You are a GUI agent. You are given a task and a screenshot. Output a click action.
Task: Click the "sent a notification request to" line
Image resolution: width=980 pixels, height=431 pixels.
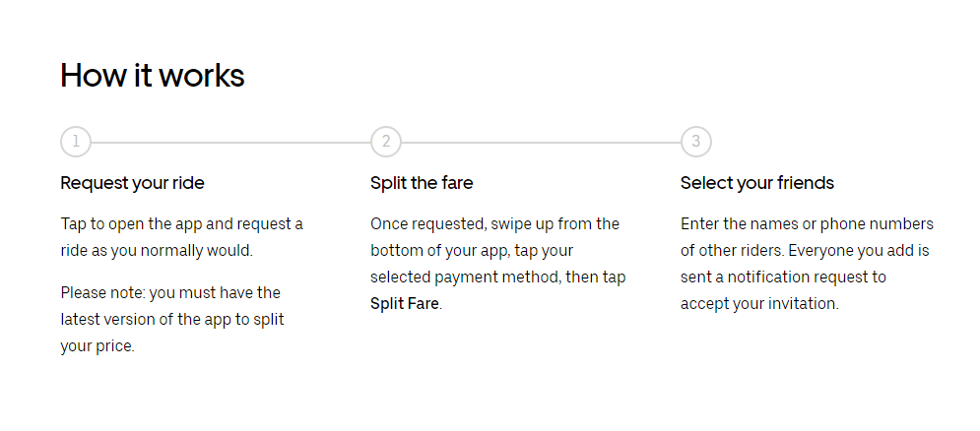tap(783, 277)
